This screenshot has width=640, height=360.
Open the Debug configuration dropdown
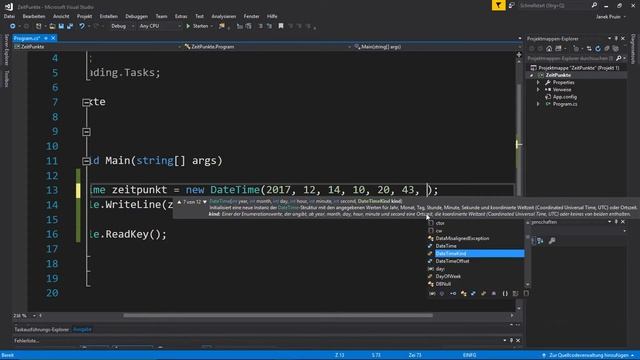point(122,26)
